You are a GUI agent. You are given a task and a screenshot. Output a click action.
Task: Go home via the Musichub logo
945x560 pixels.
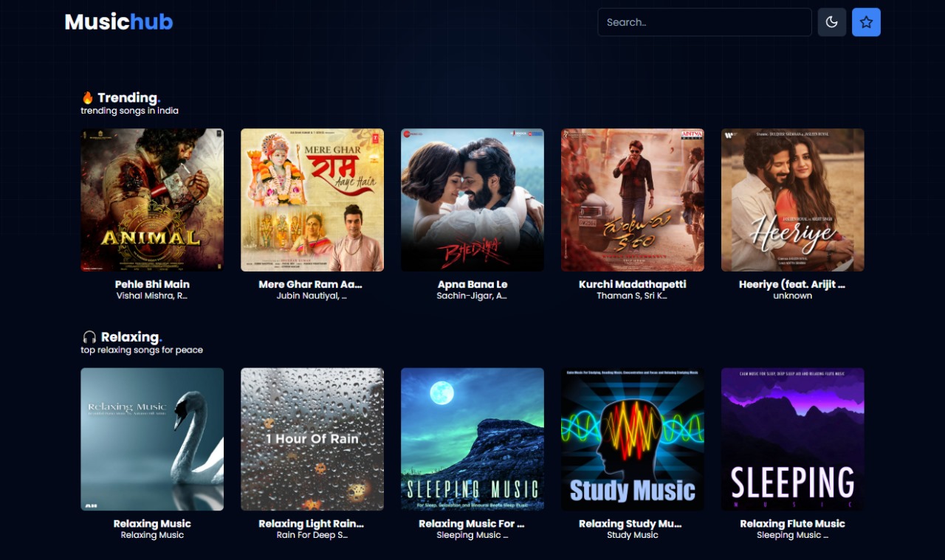[119, 22]
